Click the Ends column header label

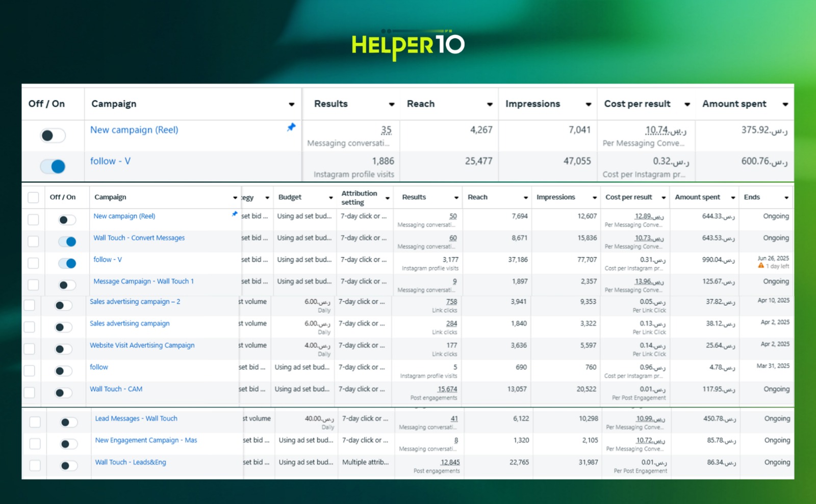point(752,197)
